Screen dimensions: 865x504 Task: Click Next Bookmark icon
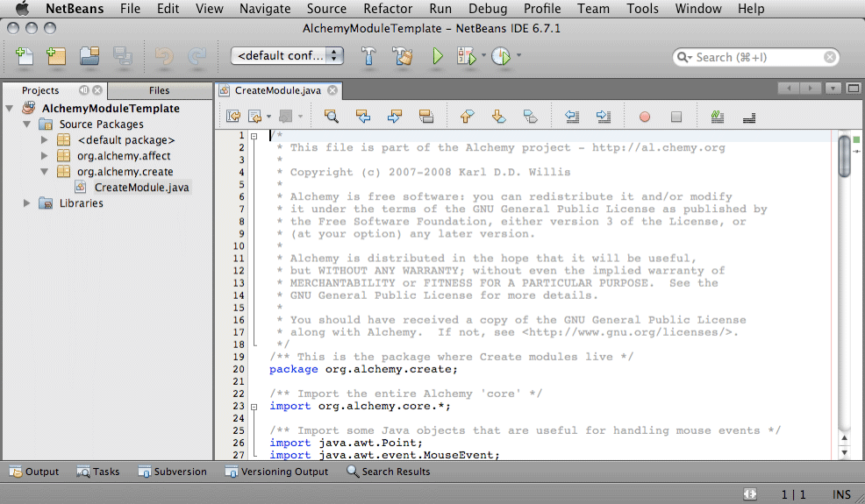(x=498, y=117)
